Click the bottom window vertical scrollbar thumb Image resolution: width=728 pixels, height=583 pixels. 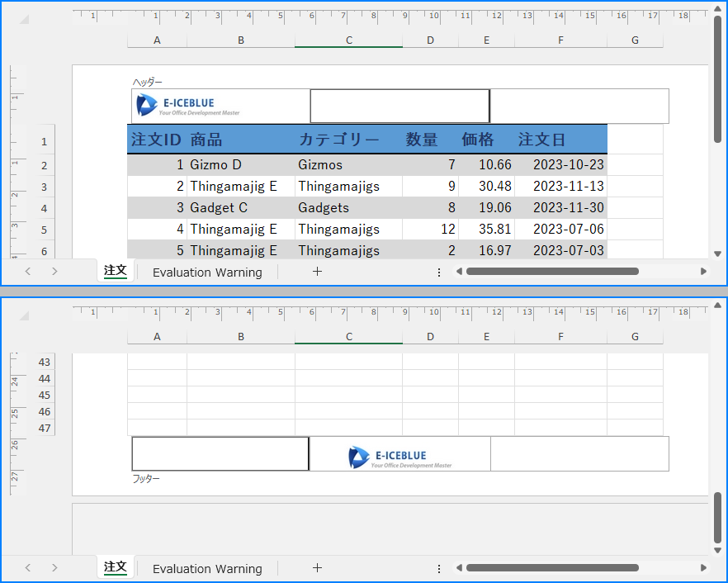(717, 517)
